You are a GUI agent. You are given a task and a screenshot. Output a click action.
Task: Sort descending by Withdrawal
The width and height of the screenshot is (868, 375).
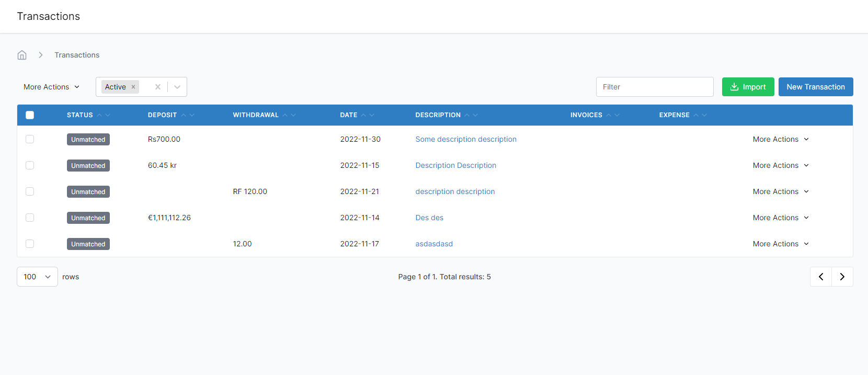(x=293, y=115)
